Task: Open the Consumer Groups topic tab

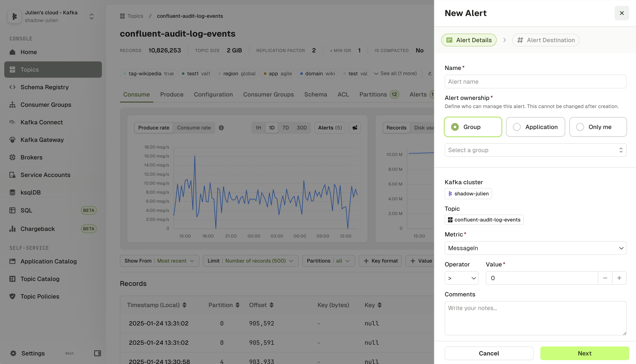Action: coord(268,95)
